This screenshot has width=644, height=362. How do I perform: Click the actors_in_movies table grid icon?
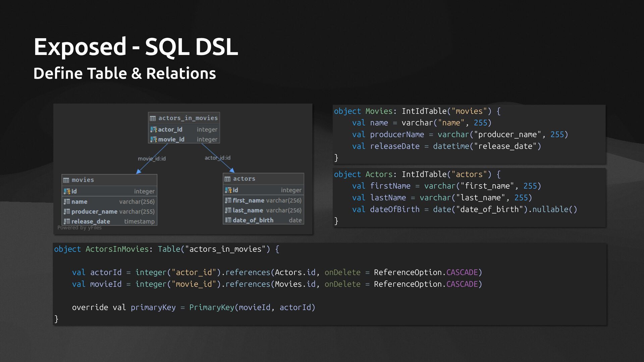[x=153, y=118]
